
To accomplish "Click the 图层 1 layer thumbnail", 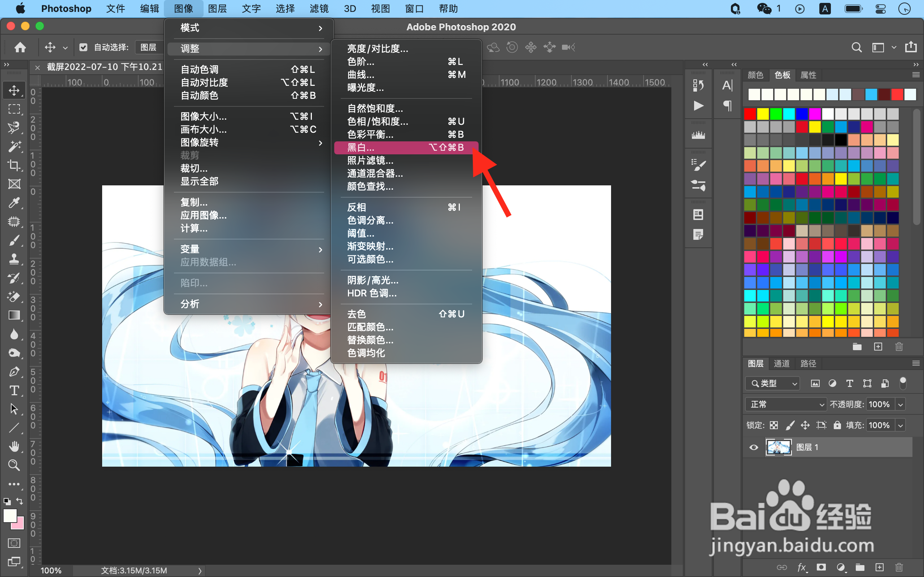I will pyautogui.click(x=778, y=447).
